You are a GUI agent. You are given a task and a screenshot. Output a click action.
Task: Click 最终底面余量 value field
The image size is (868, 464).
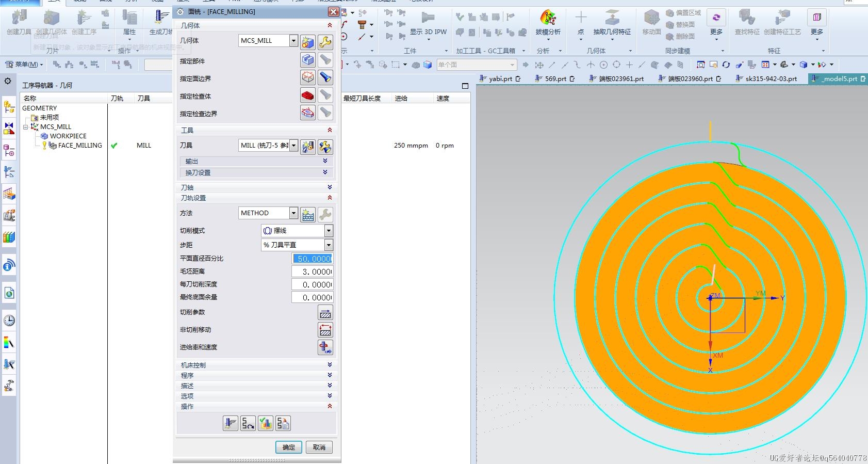tap(313, 297)
